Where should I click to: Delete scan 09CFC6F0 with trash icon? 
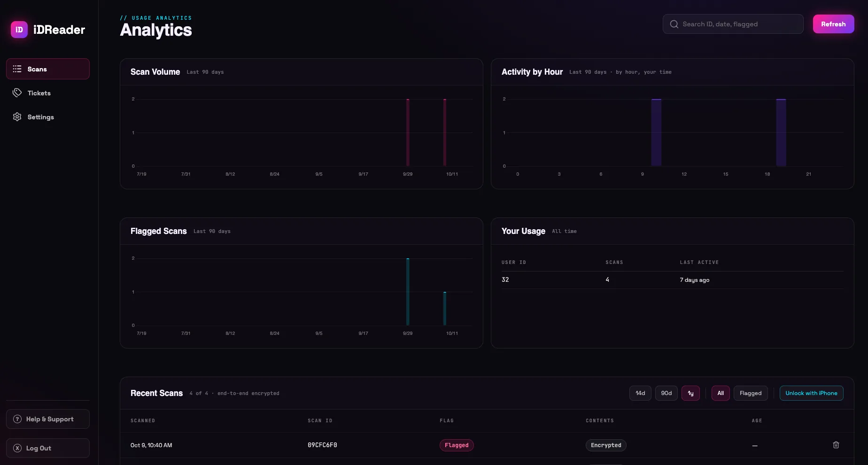point(836,445)
